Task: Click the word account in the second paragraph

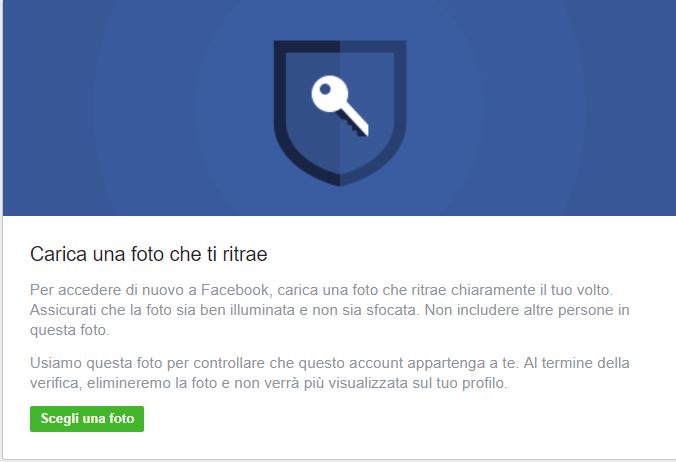Action: pyautogui.click(x=376, y=363)
